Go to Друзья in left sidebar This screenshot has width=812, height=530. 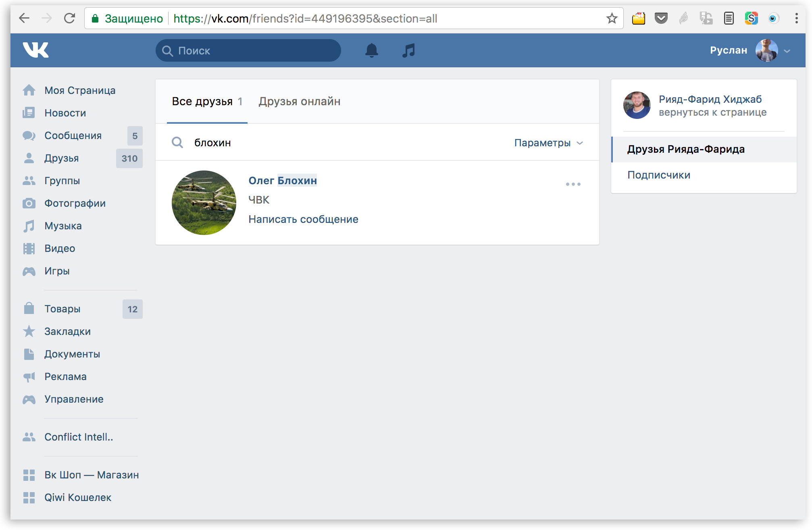(x=62, y=158)
